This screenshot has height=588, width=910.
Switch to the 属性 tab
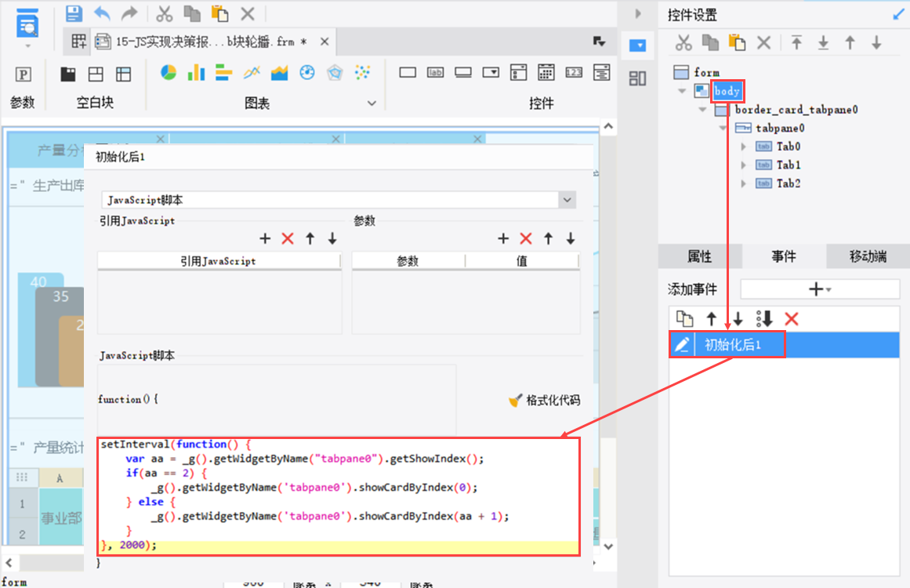pyautogui.click(x=700, y=256)
